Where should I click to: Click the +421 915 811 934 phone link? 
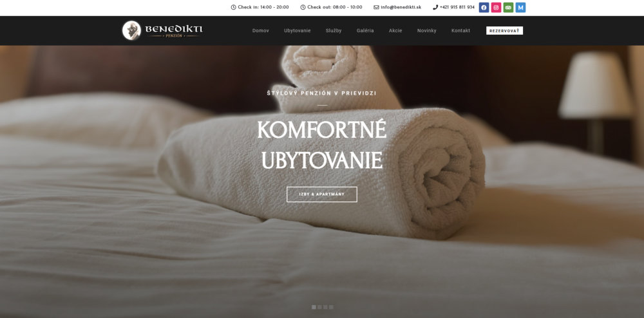point(457,7)
